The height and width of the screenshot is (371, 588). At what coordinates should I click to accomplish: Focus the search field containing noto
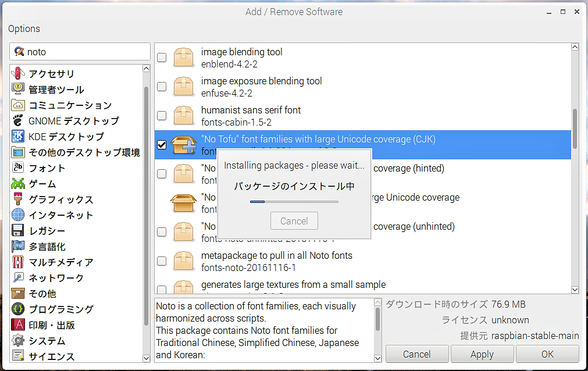coord(80,52)
